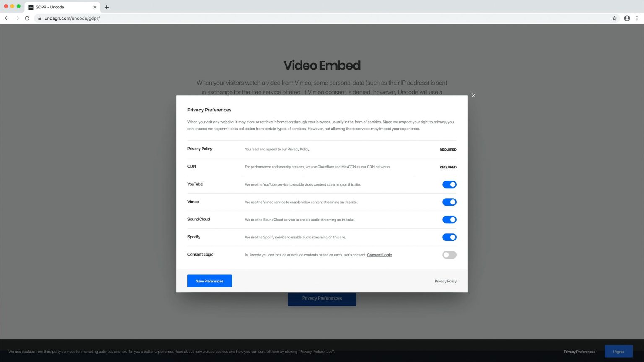Enable the Consent Logic toggle
Image resolution: width=644 pixels, height=362 pixels.
coord(449,255)
